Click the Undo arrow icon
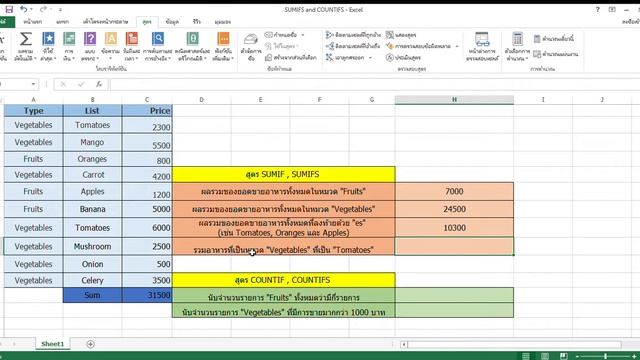640x360 pixels. pos(23,9)
